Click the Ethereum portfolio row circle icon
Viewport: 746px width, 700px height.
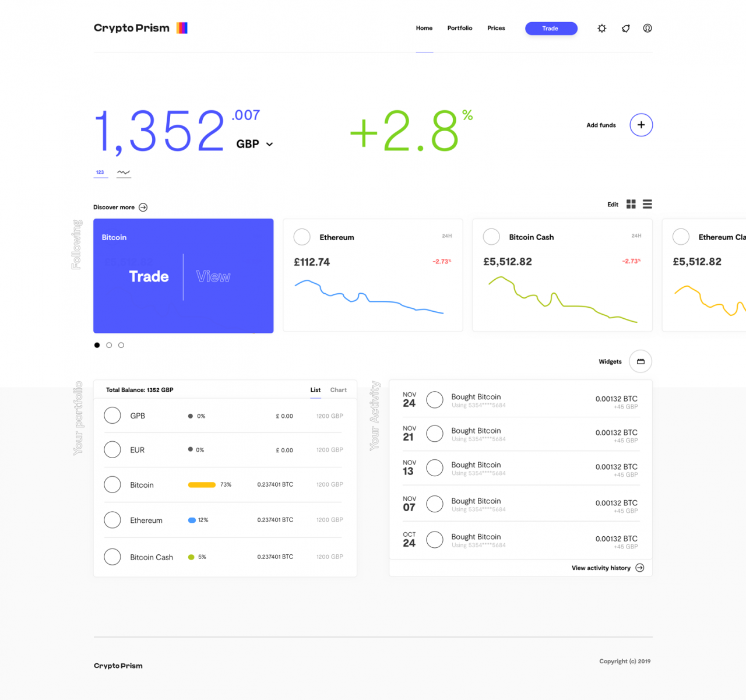pos(112,520)
